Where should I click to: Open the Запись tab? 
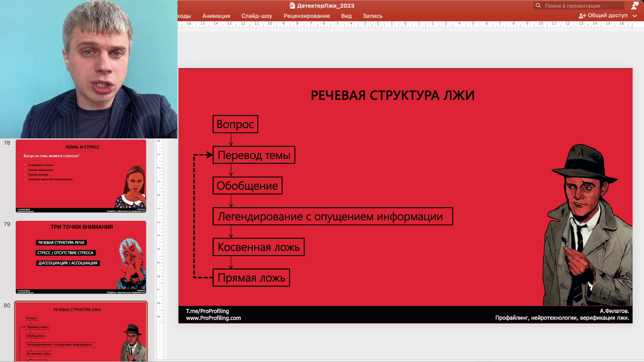372,16
